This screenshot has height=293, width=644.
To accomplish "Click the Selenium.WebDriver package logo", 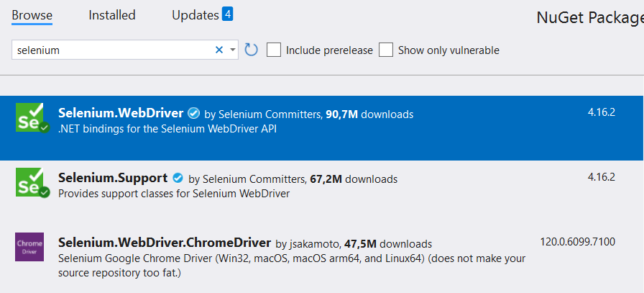I will coord(32,117).
